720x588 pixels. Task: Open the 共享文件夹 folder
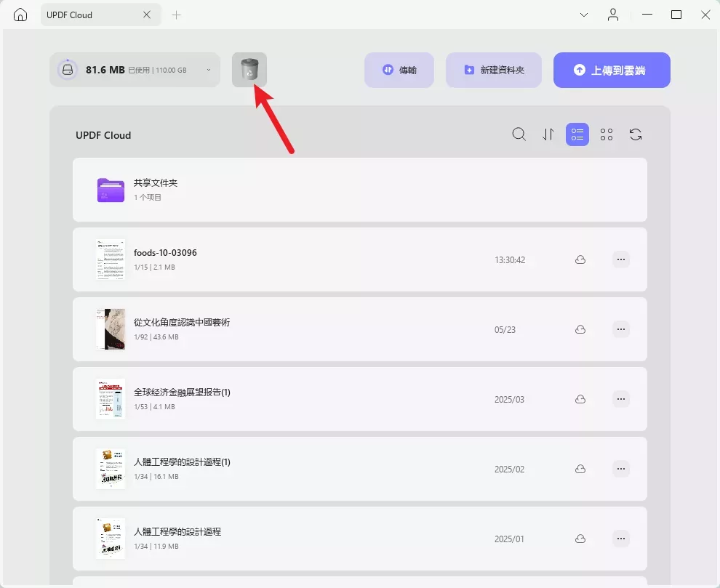[360, 190]
